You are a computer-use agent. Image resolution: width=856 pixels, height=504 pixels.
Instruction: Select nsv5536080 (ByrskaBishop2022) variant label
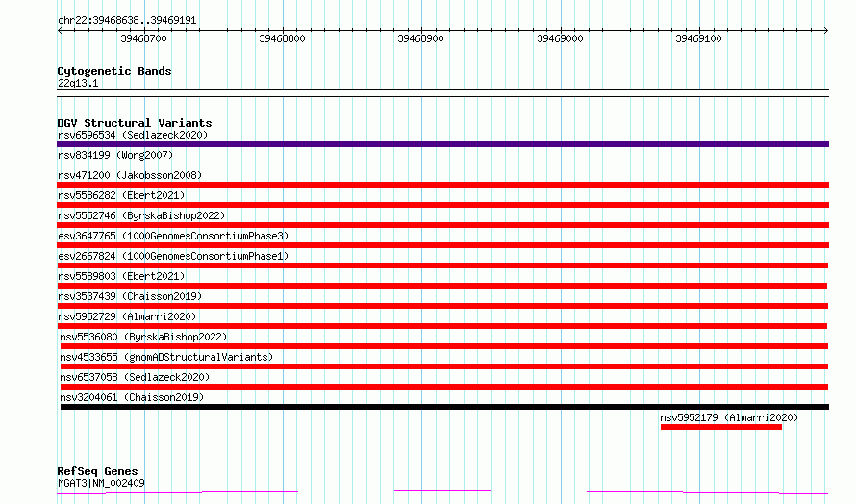(143, 337)
